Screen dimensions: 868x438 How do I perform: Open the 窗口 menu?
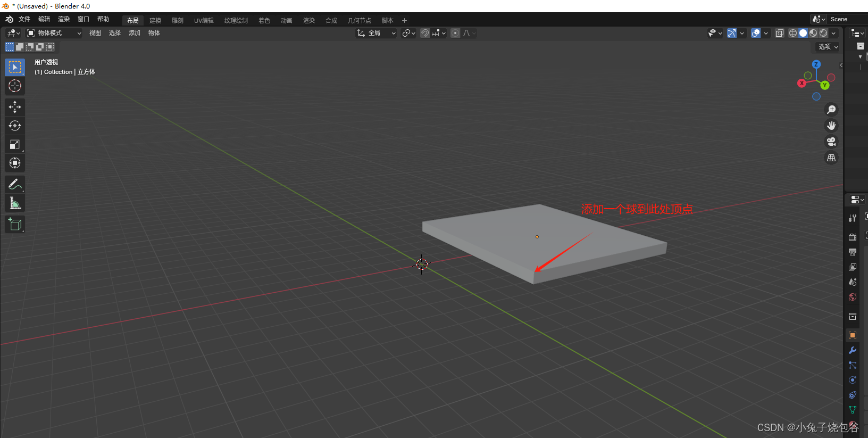point(84,19)
